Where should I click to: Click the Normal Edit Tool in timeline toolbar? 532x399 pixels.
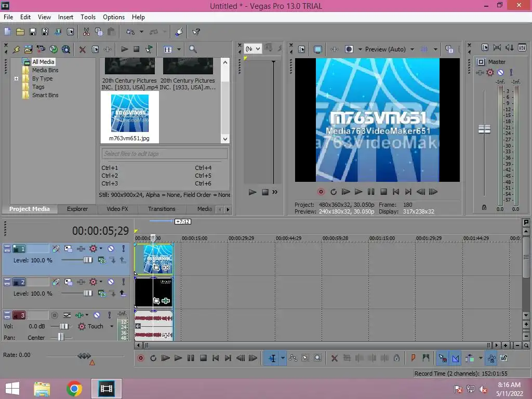[x=272, y=358]
